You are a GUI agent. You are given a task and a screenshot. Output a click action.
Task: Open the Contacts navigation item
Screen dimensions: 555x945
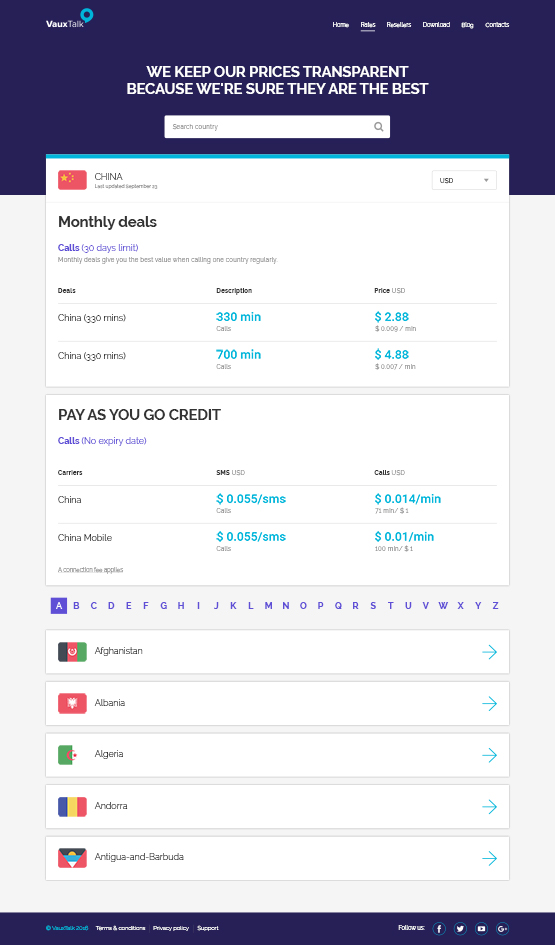tap(497, 25)
